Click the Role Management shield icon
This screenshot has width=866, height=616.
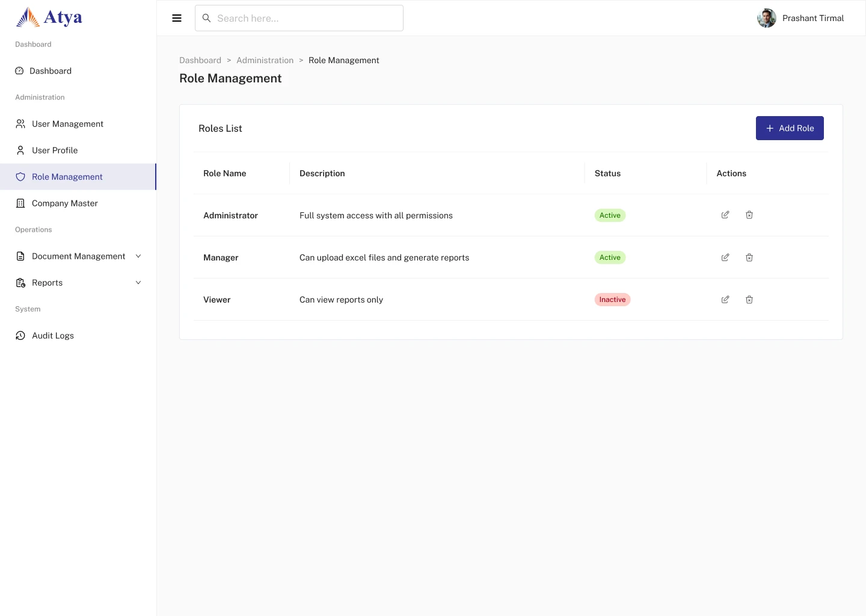point(20,177)
